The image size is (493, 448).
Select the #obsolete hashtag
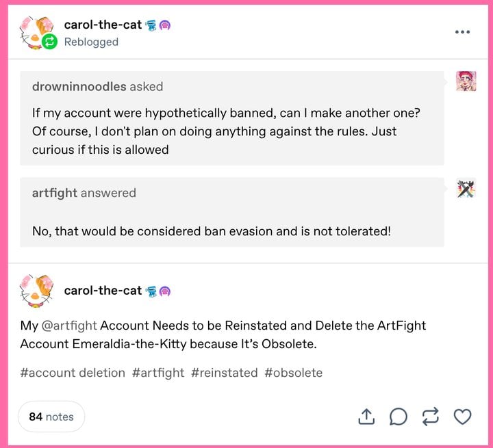coord(293,373)
